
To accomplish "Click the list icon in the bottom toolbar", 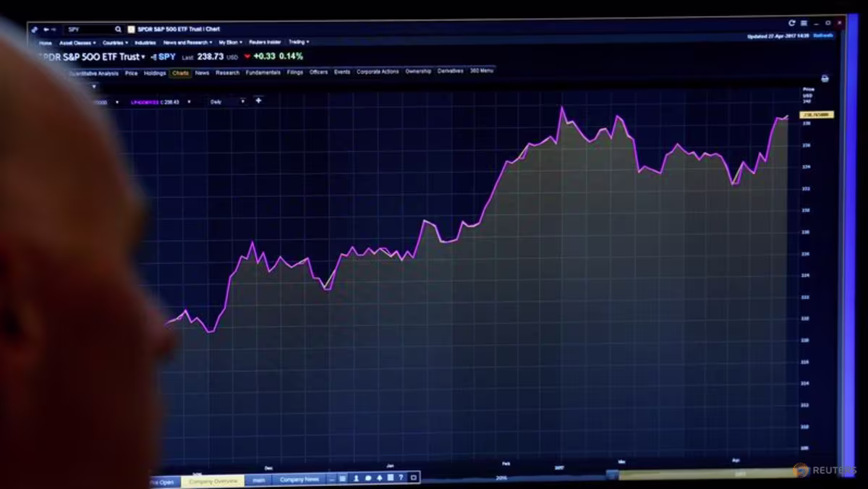I will coord(343,478).
